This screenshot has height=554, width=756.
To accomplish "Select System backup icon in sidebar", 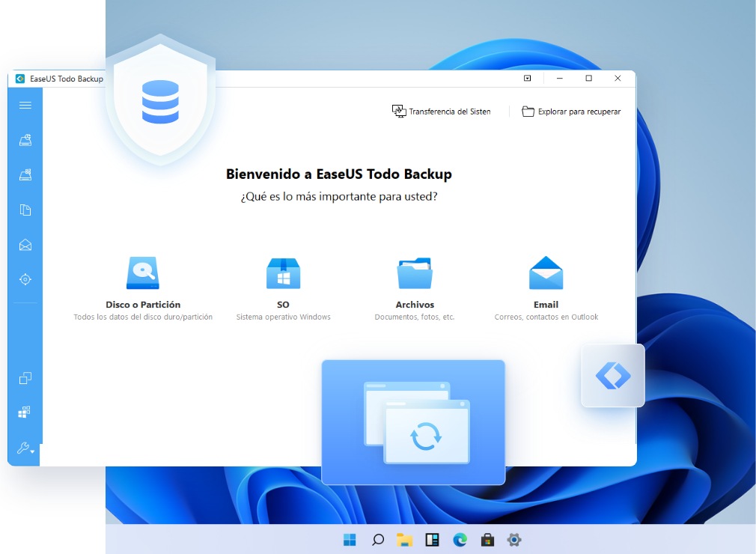I will 25,174.
